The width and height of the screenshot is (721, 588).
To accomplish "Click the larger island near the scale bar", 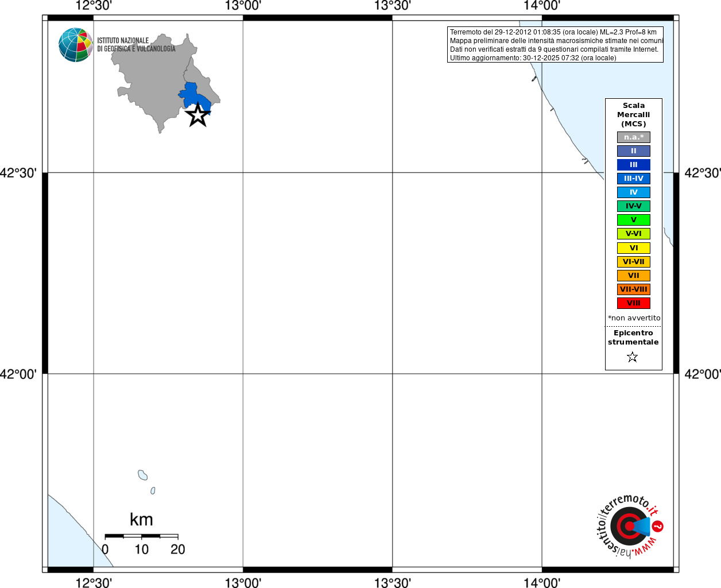I will (142, 475).
